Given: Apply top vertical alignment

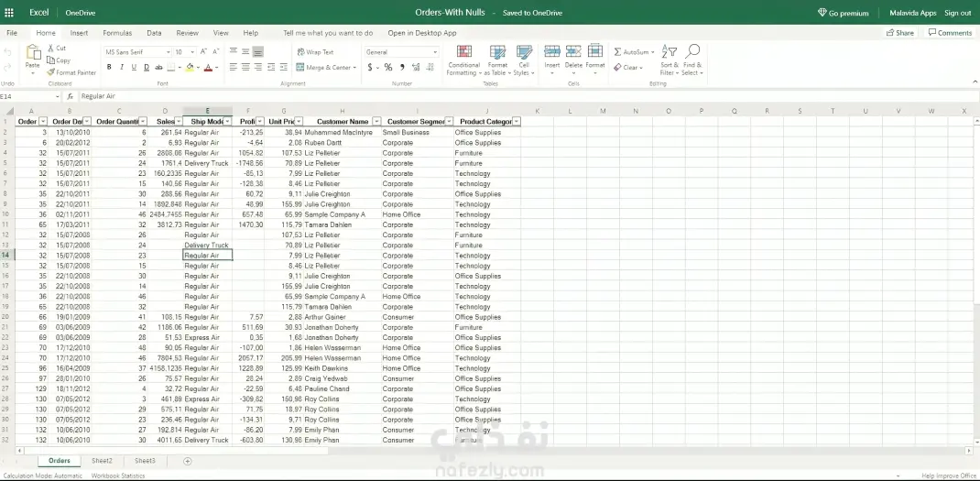Looking at the screenshot, I should click(x=234, y=52).
